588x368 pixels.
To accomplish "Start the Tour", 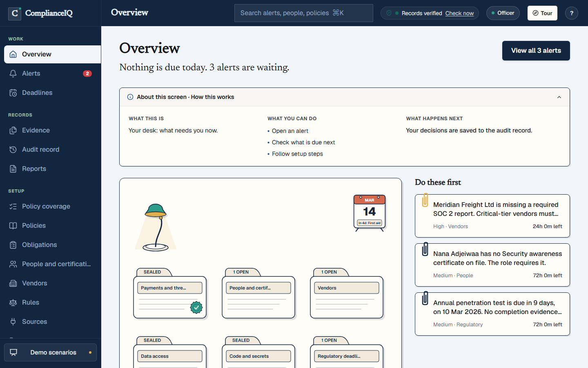I will [x=542, y=13].
